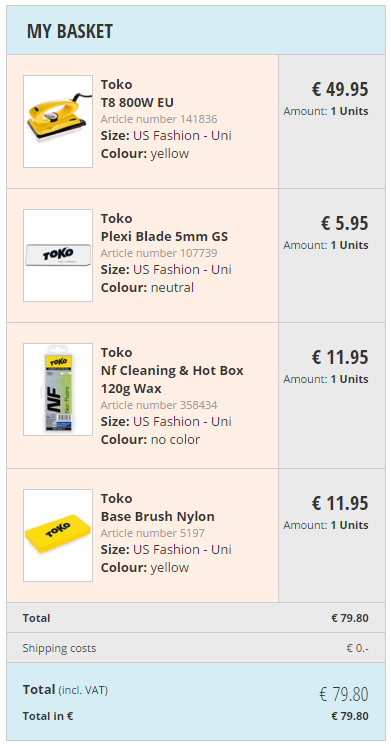Click Article number 358434 text
391x746 pixels.
[x=159, y=405]
